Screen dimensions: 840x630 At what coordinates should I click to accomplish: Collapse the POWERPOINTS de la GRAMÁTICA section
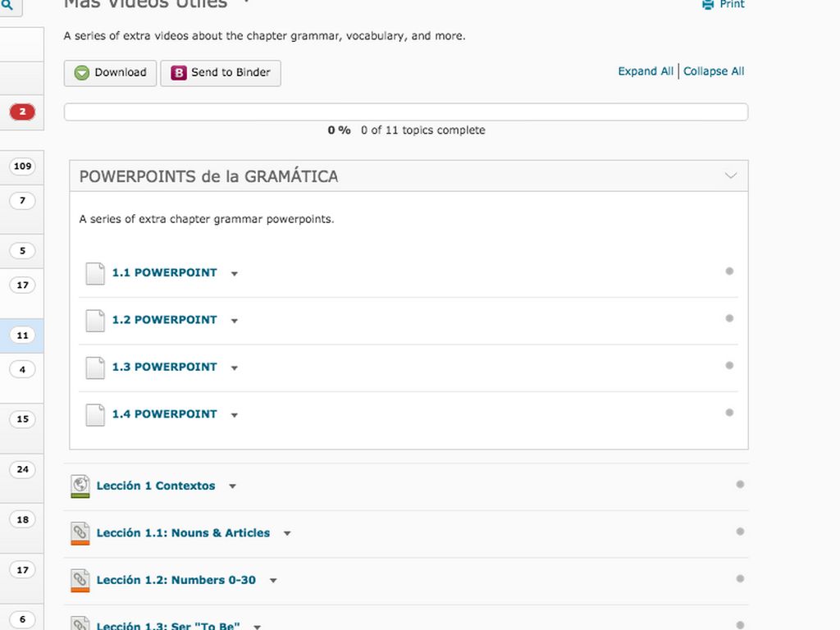point(731,176)
